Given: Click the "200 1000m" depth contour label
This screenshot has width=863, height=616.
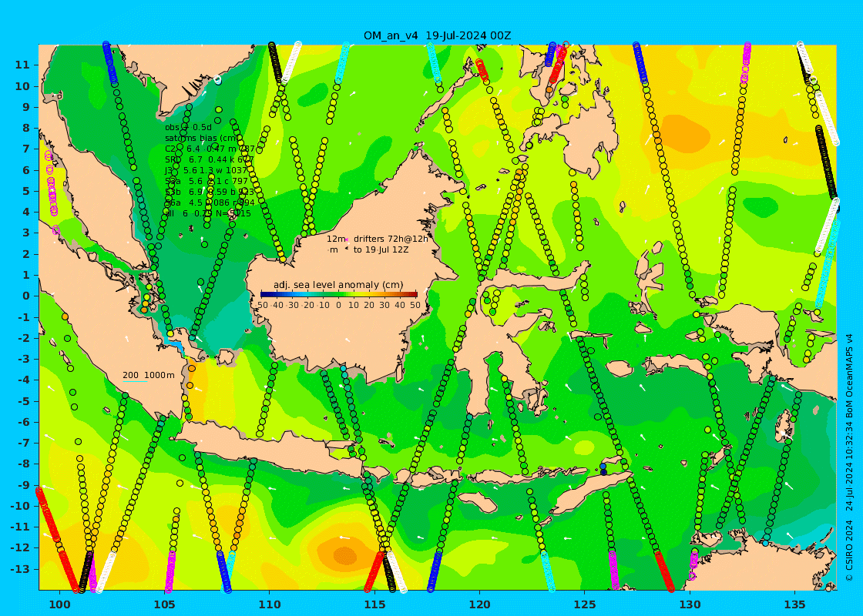Looking at the screenshot, I should [x=148, y=375].
